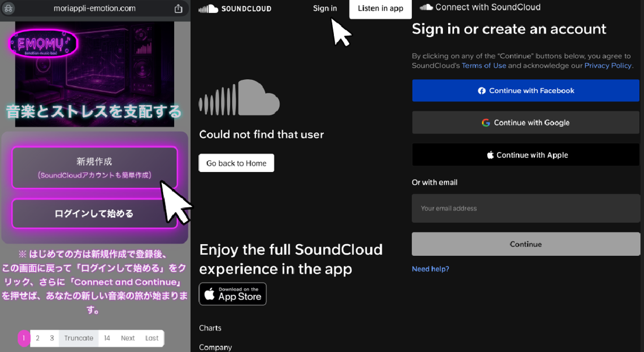The image size is (644, 352).
Task: Tap the incognito icon in address bar
Action: (8, 8)
